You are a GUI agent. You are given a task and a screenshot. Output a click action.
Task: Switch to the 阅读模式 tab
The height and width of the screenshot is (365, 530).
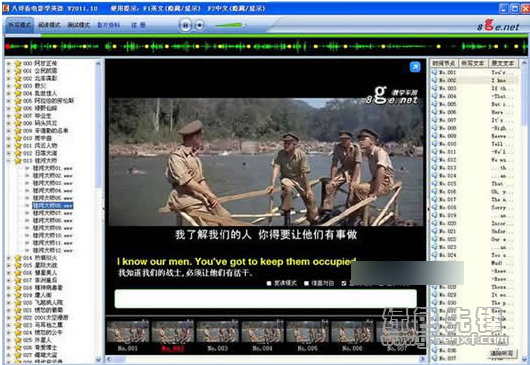pyautogui.click(x=49, y=25)
